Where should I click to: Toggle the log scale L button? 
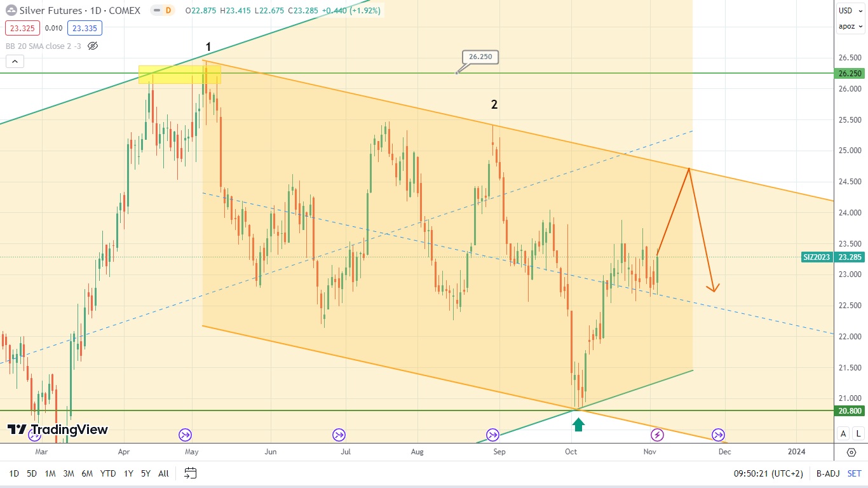[x=858, y=434]
